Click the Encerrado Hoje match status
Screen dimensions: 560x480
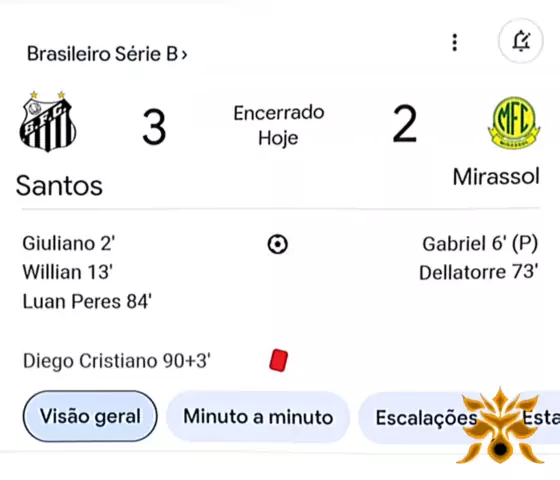click(279, 125)
